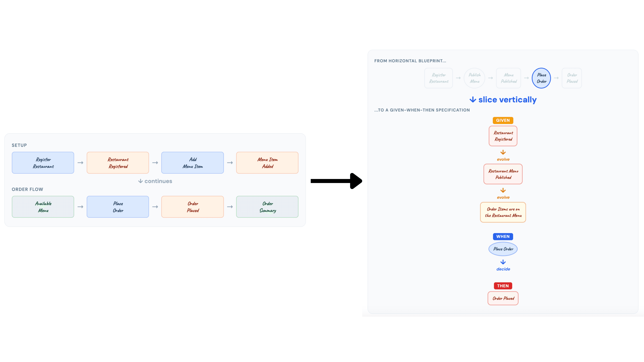644x362 pixels.
Task: Click the red THEN badge
Action: (x=503, y=286)
